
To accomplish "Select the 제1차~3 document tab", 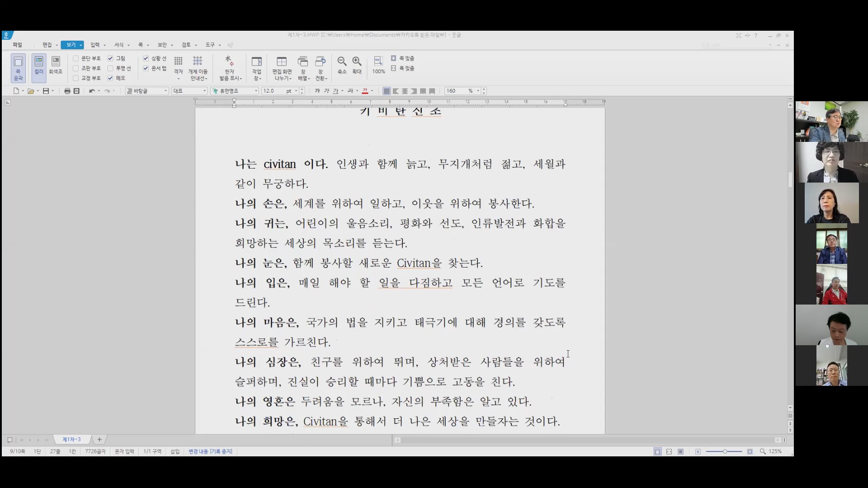I will click(x=72, y=439).
